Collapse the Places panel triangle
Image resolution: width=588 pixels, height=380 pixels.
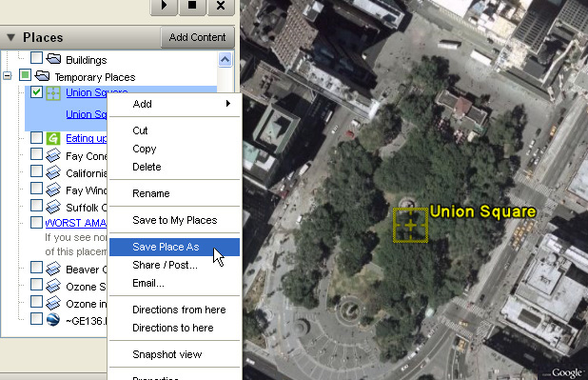(10, 37)
